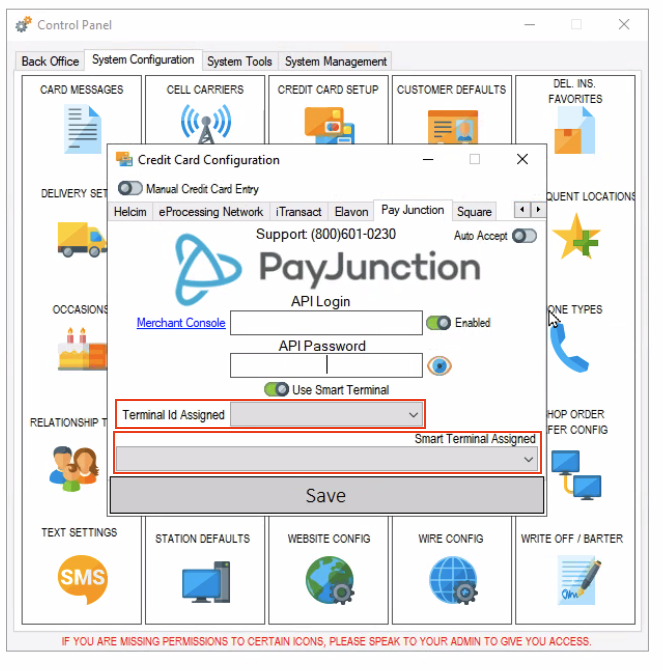Image resolution: width=663 pixels, height=671 pixels.
Task: Expand the Terminal Id Assigned dropdown
Action: point(327,414)
